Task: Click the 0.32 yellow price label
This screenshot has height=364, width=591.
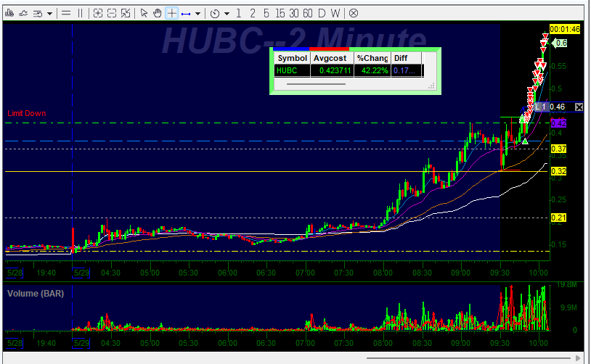Action: 558,171
